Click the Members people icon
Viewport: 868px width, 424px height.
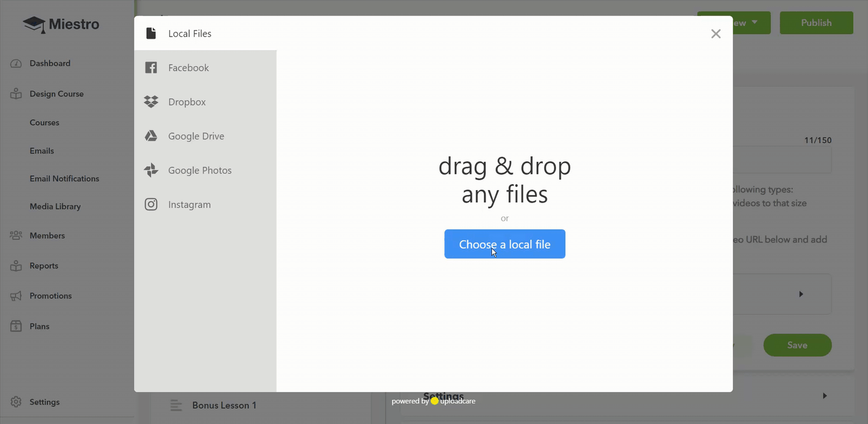(16, 236)
